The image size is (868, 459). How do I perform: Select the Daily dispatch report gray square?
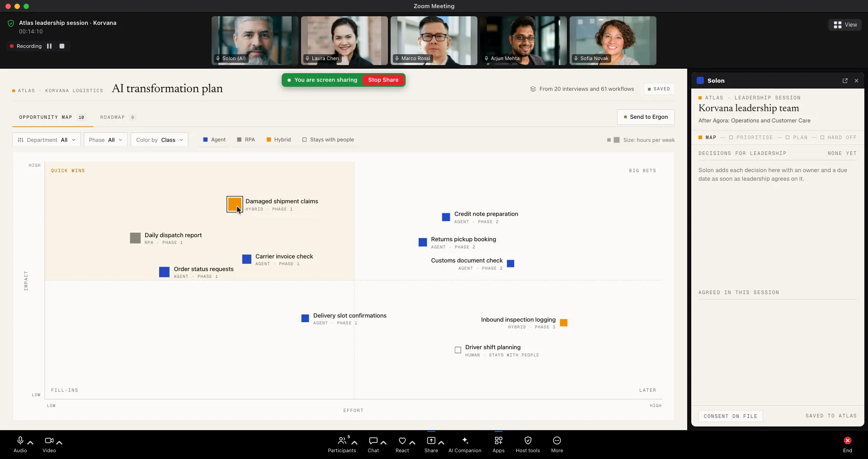tap(135, 238)
